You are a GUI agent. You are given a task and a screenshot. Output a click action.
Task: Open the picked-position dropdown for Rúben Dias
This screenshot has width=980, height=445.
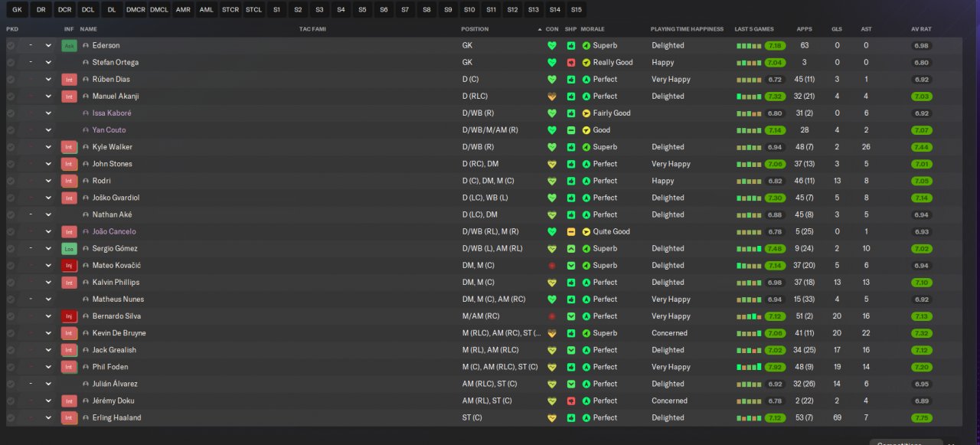48,79
